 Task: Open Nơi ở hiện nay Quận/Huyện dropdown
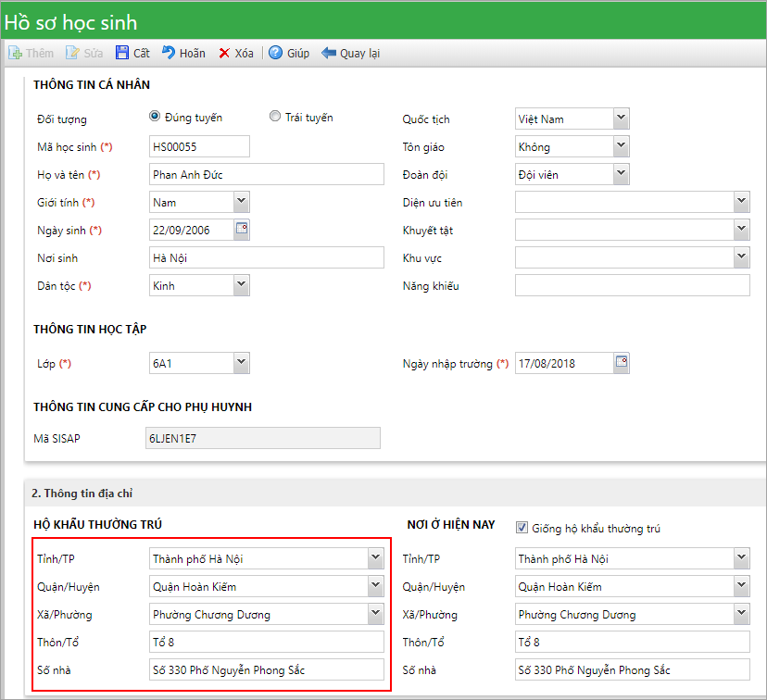(742, 586)
